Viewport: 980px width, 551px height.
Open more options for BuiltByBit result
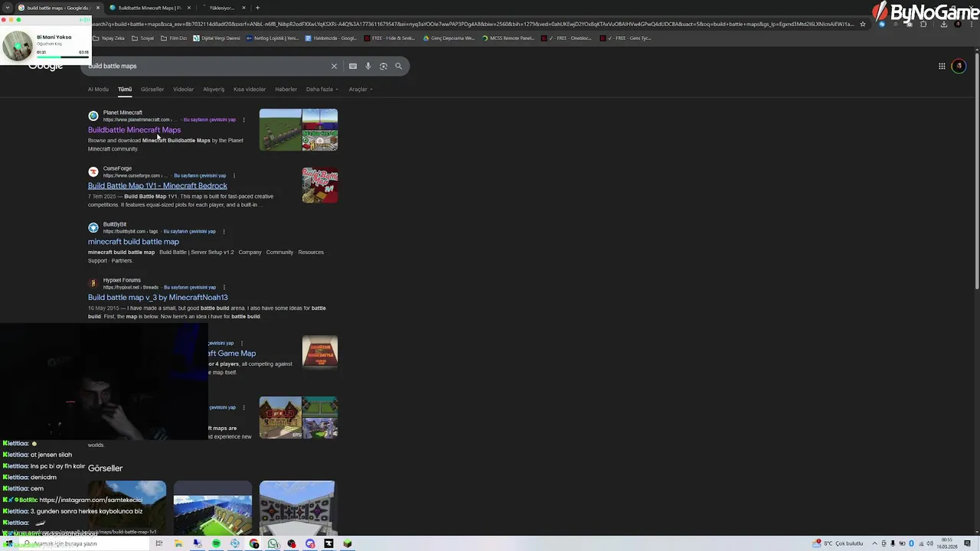pyautogui.click(x=224, y=231)
